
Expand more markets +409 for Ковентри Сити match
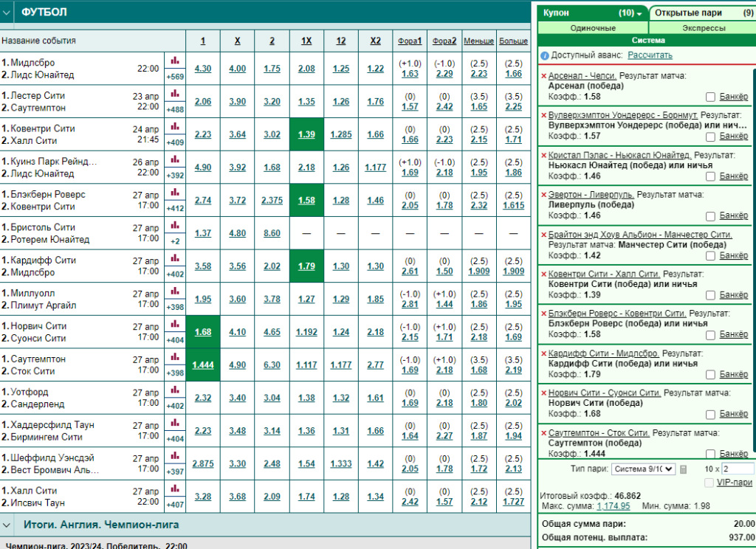[x=175, y=142]
